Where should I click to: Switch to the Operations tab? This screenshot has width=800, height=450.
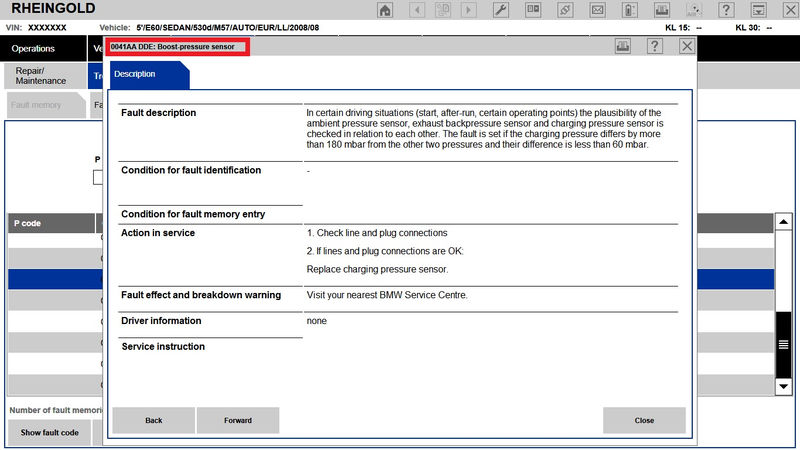click(x=34, y=48)
